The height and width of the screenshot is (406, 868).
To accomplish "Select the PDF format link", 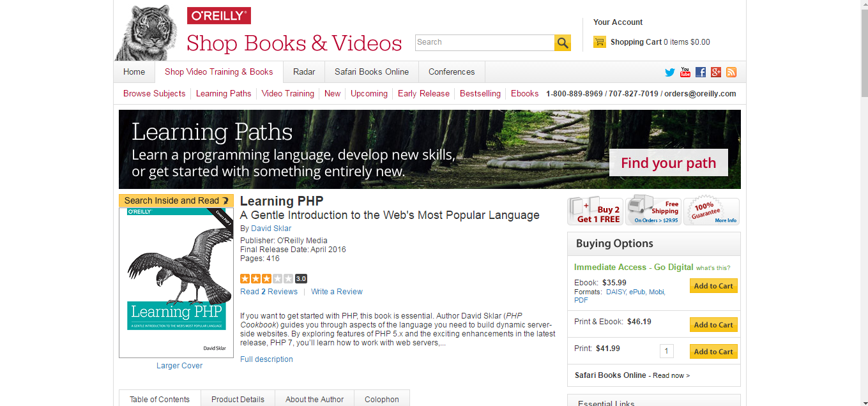I will pyautogui.click(x=581, y=300).
